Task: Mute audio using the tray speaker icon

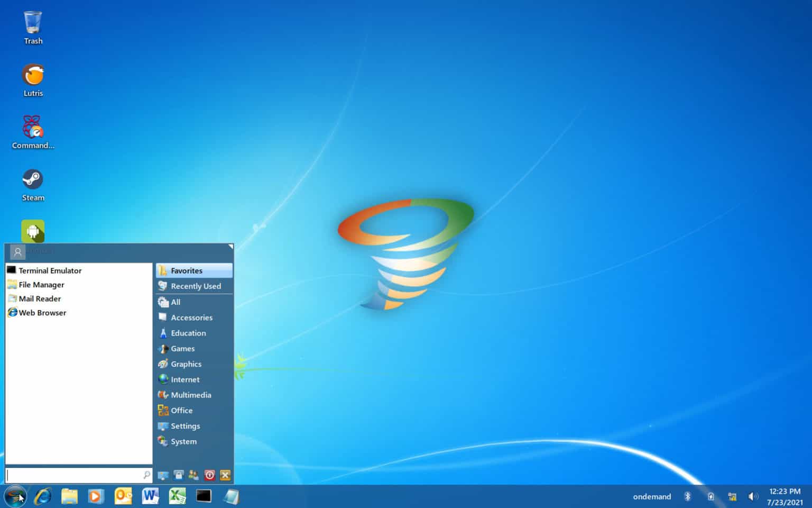Action: [x=753, y=496]
